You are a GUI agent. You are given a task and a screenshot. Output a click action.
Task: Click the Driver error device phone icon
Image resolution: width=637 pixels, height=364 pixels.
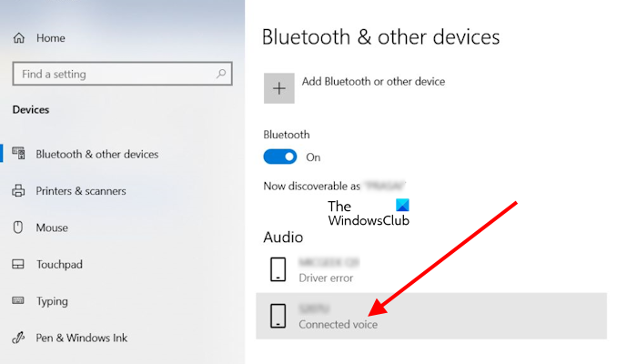point(278,269)
